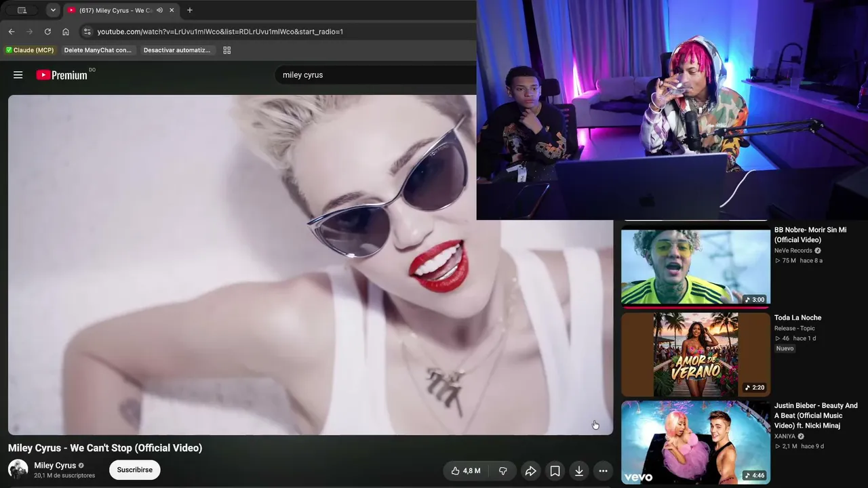Open the Toda La Noche thumbnail
Screen dimensions: 868x488
(x=696, y=354)
